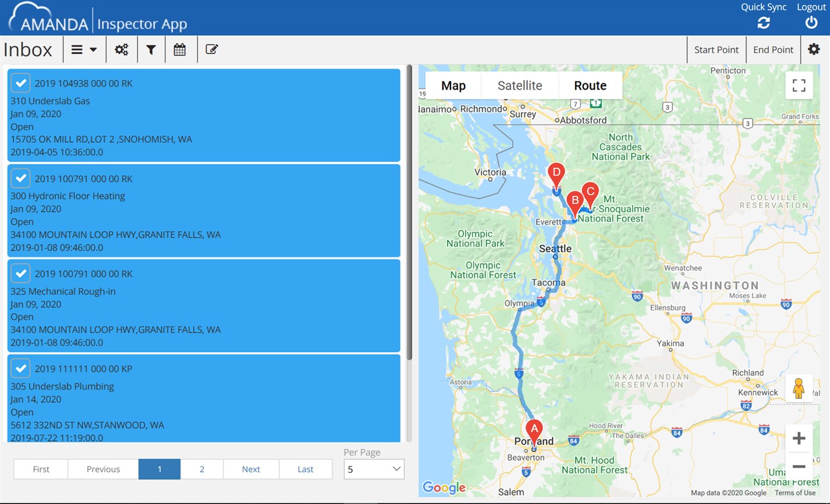Click address 5612 332ND ST NW, STANWOOD
The height and width of the screenshot is (504, 830).
[87, 425]
